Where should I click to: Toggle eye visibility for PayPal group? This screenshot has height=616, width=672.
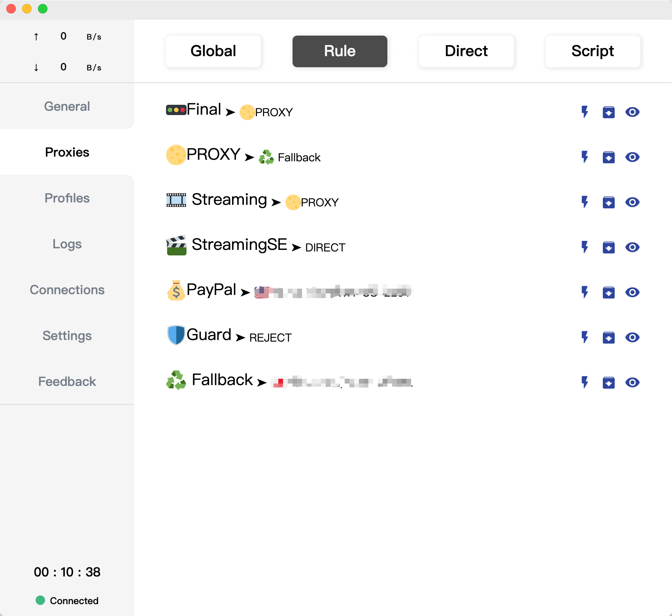[x=632, y=292]
